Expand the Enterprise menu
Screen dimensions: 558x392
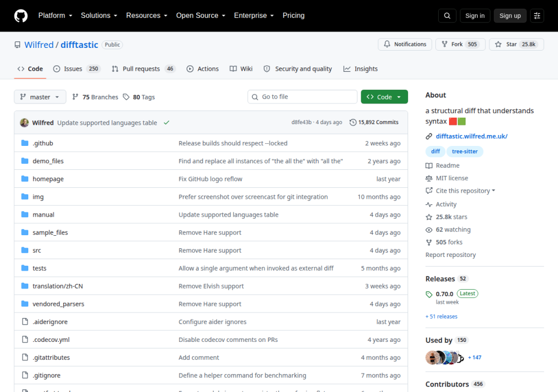pos(254,16)
